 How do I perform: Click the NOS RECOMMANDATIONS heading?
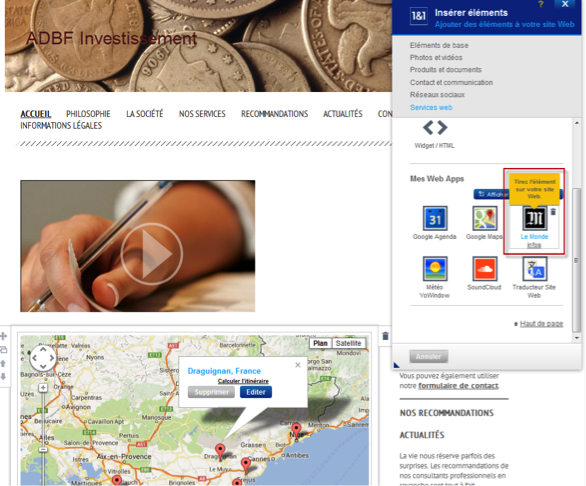point(447,413)
